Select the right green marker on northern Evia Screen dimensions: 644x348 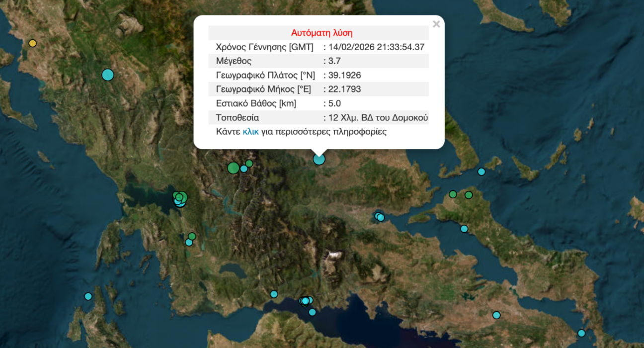point(469,195)
